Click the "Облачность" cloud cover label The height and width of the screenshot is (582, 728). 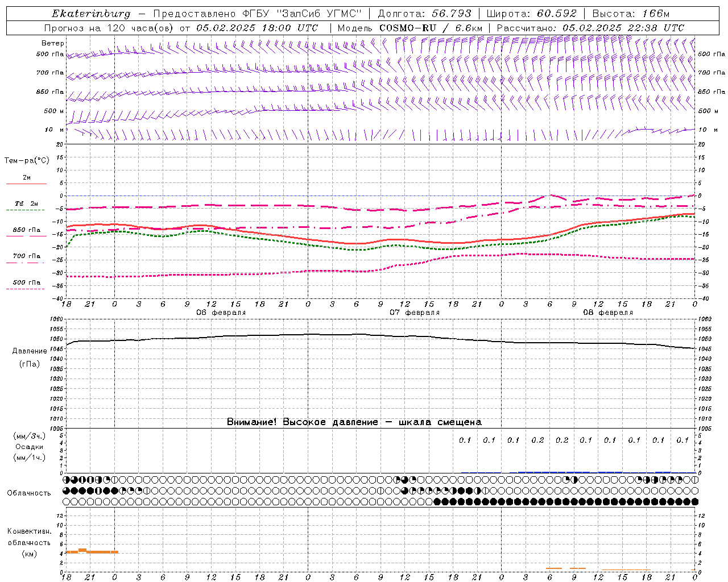(29, 493)
